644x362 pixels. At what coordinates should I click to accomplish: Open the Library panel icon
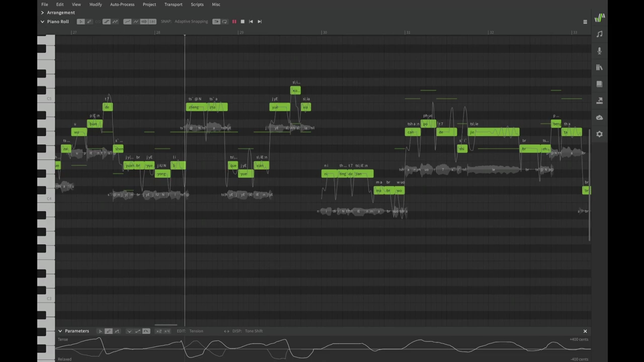click(599, 67)
